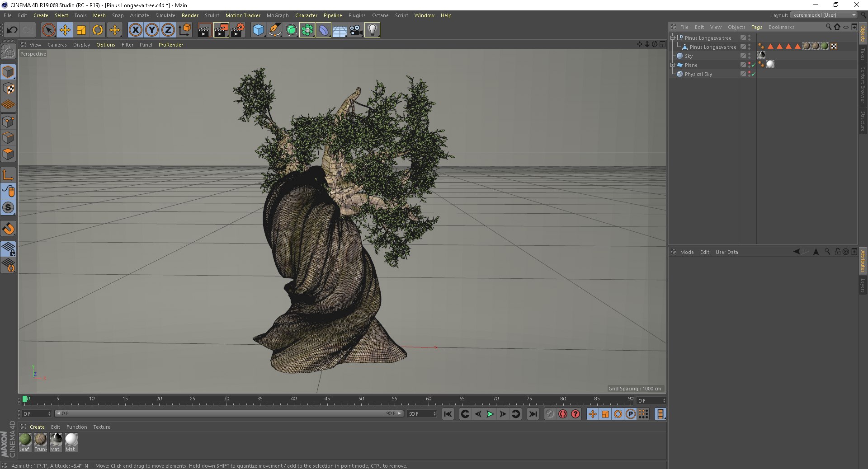Click the green Array modeling icon
868x469 pixels.
[307, 30]
